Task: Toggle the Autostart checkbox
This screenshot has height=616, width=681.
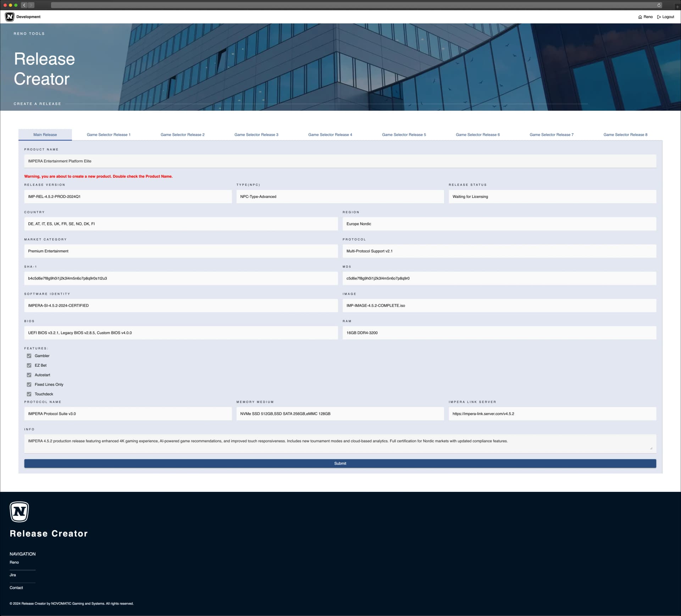Action: coord(29,375)
